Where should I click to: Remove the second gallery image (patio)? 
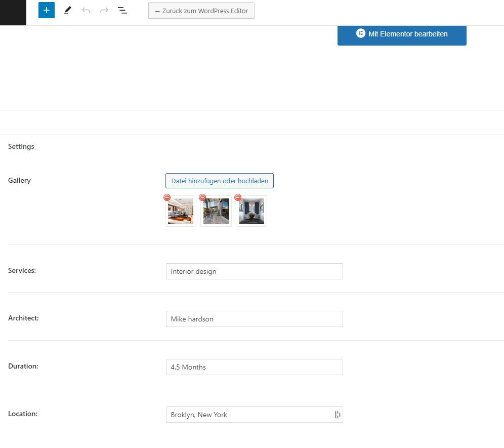pyautogui.click(x=202, y=197)
